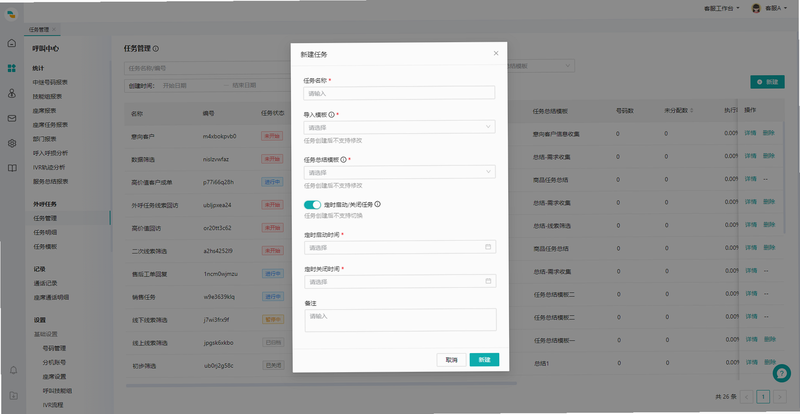Open 座席通话明细 in sidebar
This screenshot has width=800, height=414.
[51, 297]
